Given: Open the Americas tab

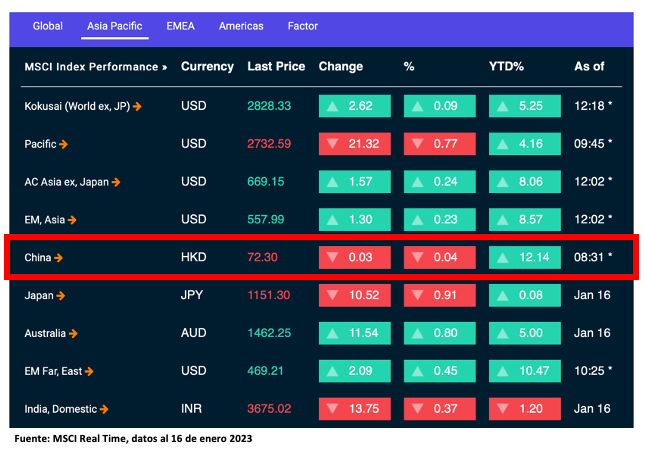Looking at the screenshot, I should point(241,26).
